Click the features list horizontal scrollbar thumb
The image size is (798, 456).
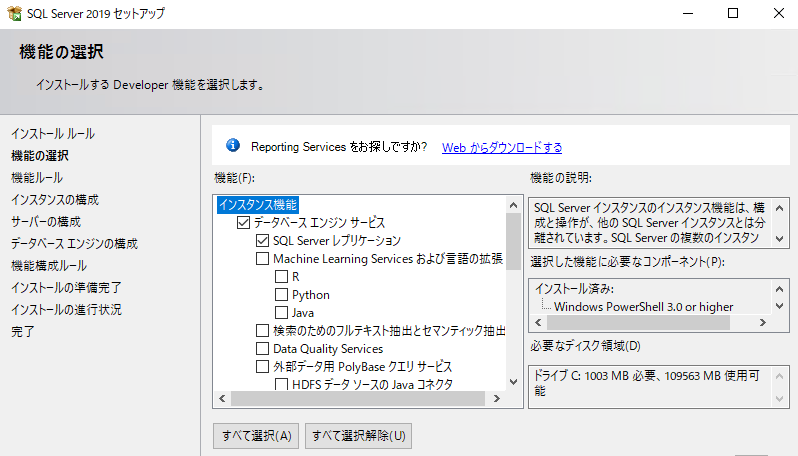[358, 398]
